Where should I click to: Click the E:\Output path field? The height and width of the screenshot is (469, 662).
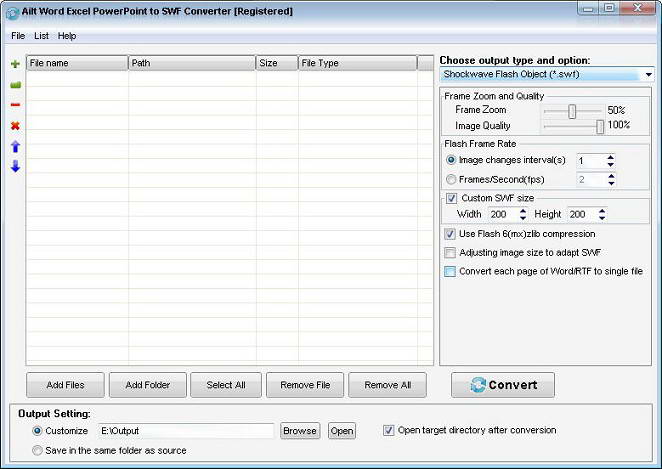click(186, 431)
